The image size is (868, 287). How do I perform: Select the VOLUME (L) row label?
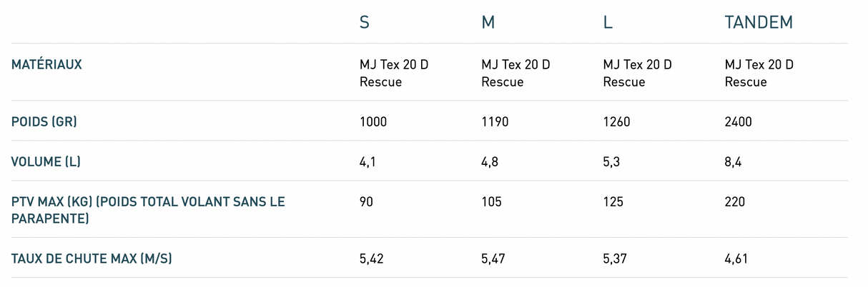46,162
